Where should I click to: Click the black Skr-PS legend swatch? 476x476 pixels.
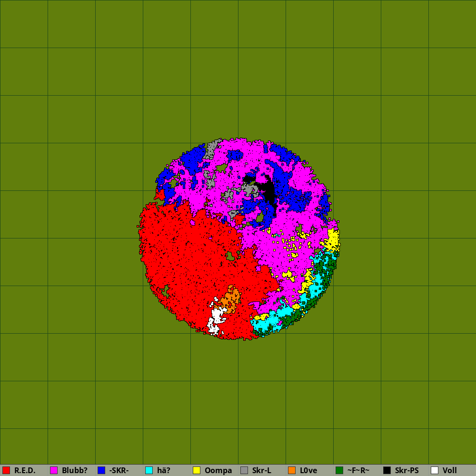(387, 470)
